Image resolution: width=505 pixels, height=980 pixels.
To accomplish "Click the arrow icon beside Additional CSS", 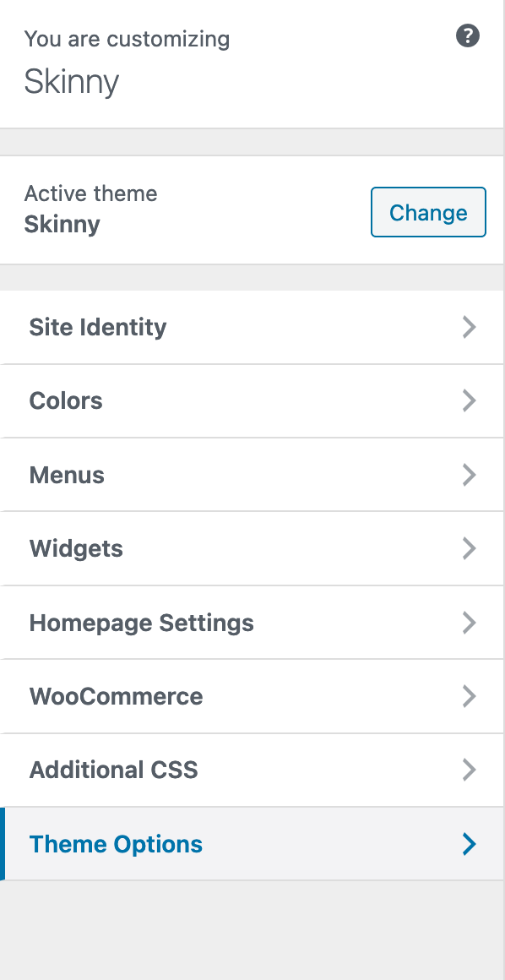I will tap(469, 770).
